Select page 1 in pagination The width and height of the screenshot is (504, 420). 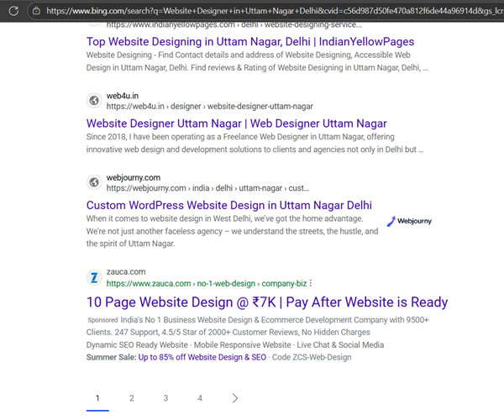97,398
